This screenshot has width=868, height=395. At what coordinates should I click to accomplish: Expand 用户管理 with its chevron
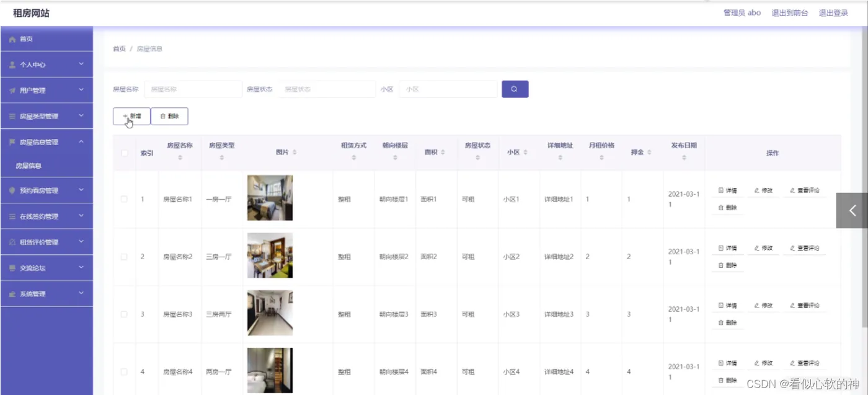81,90
